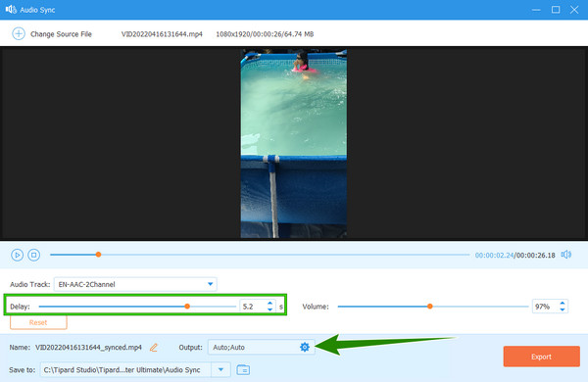Click the orange Export button
588x382 pixels.
pyautogui.click(x=541, y=357)
